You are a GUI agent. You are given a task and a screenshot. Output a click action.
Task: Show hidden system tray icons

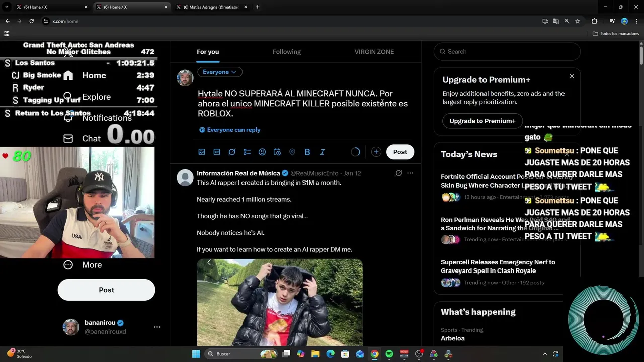pyautogui.click(x=545, y=354)
